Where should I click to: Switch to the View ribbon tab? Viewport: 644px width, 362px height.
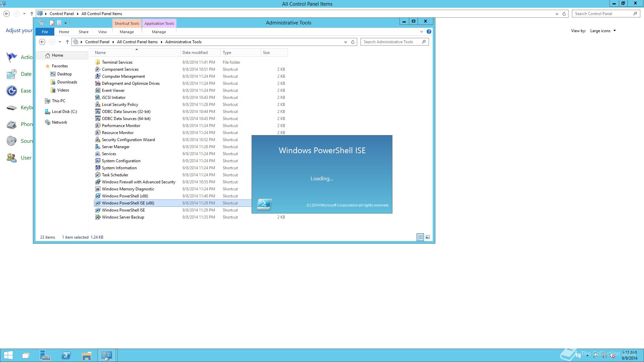click(x=102, y=32)
